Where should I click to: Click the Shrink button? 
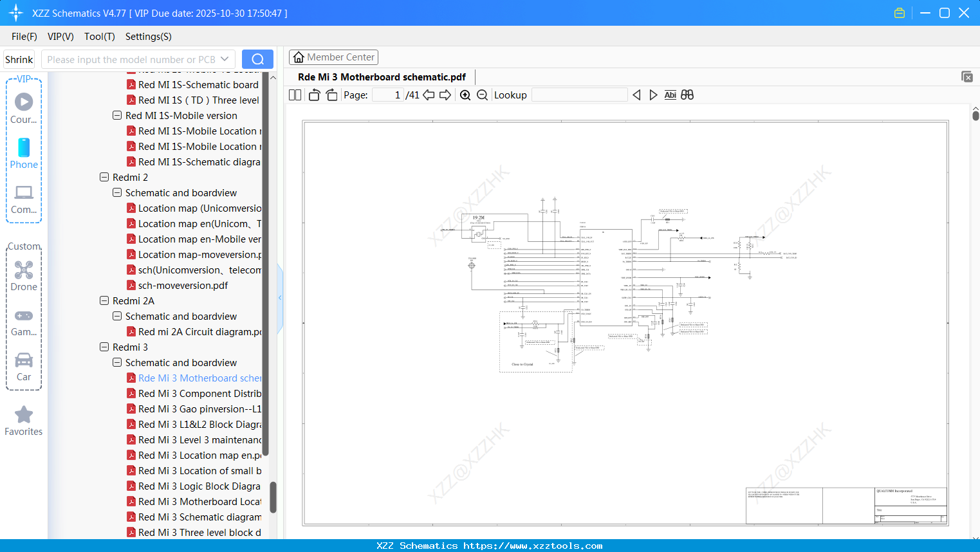(19, 59)
